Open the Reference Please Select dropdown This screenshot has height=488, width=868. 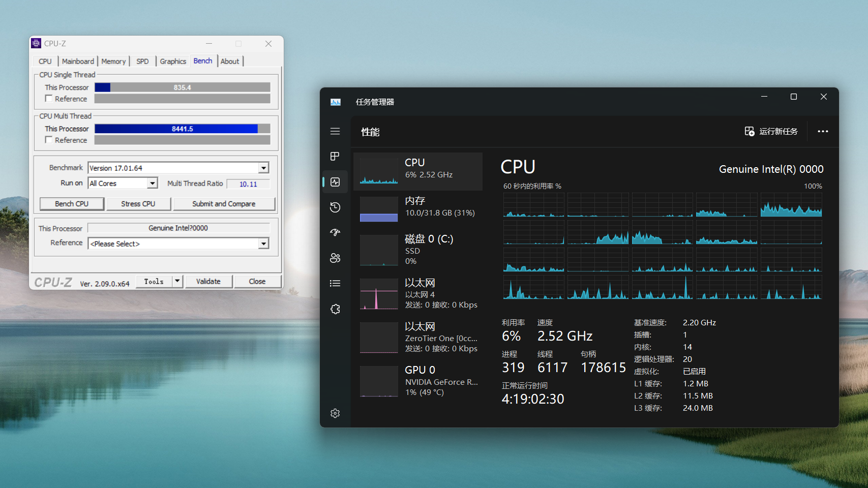point(263,244)
